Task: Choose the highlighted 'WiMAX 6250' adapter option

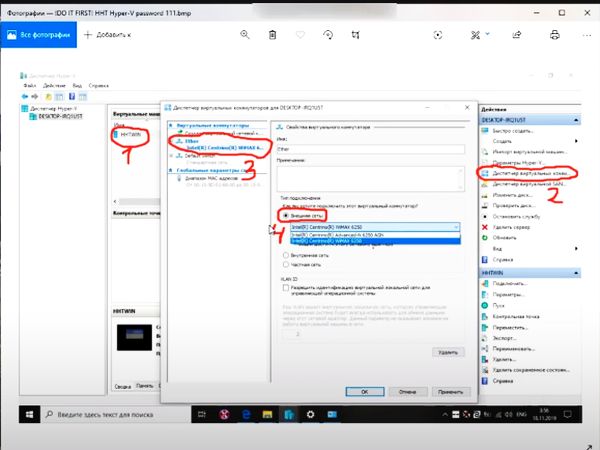Action: pyautogui.click(x=375, y=241)
